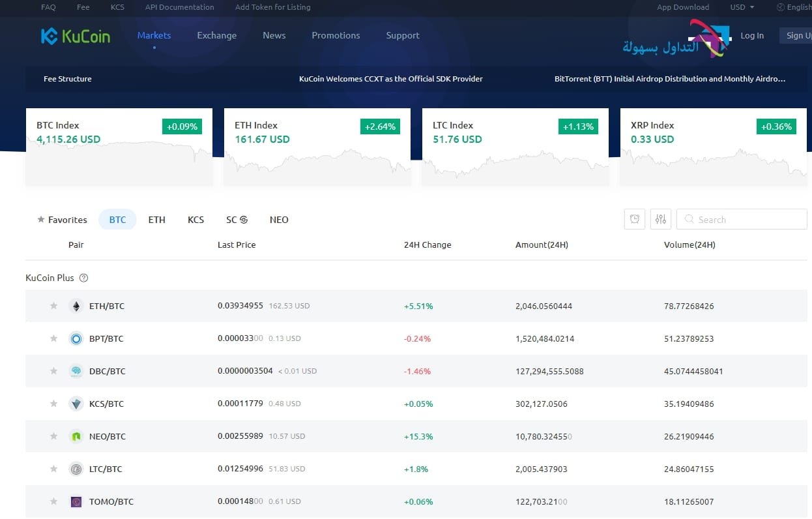The width and height of the screenshot is (812, 519).
Task: Click the DBC coin icon
Action: (76, 371)
